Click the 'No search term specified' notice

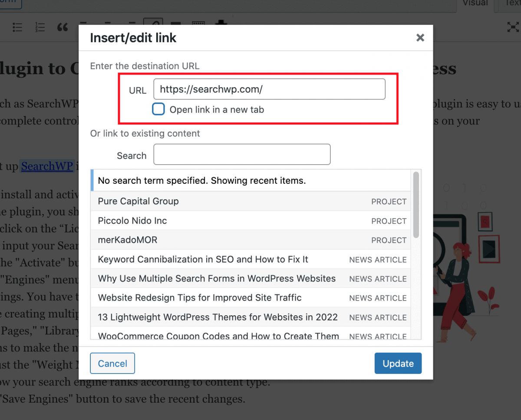coord(251,181)
